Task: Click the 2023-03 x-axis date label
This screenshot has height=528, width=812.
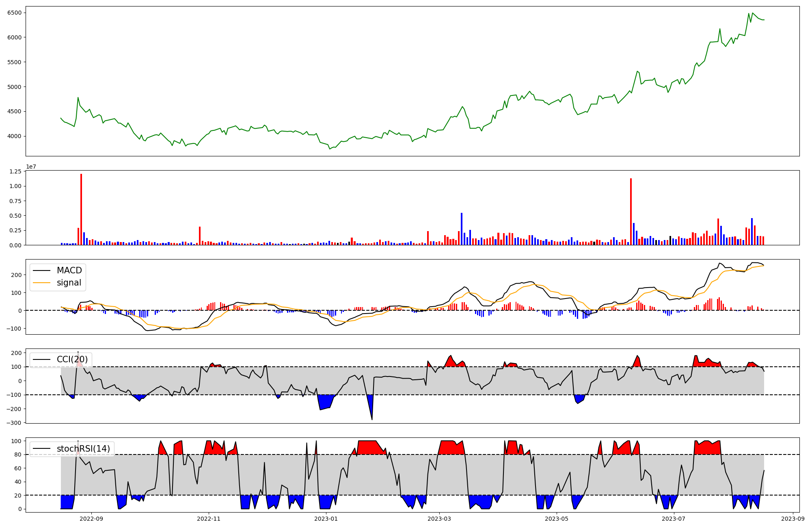Action: (x=439, y=519)
